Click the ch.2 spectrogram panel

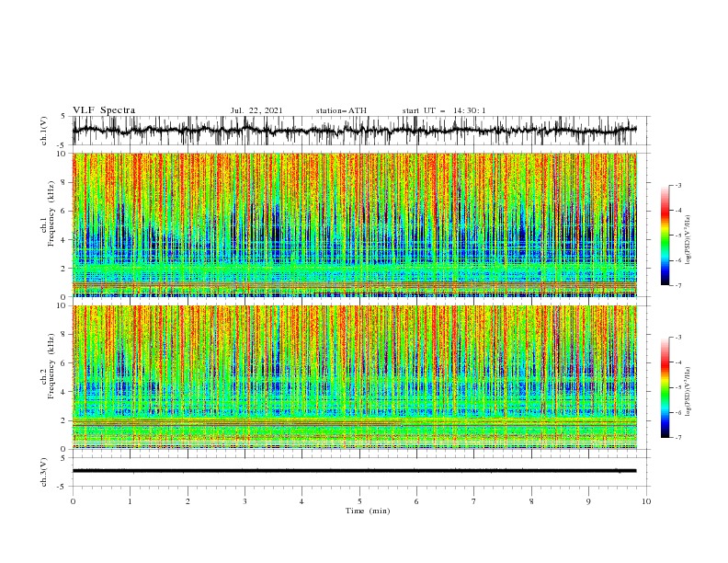(354, 377)
